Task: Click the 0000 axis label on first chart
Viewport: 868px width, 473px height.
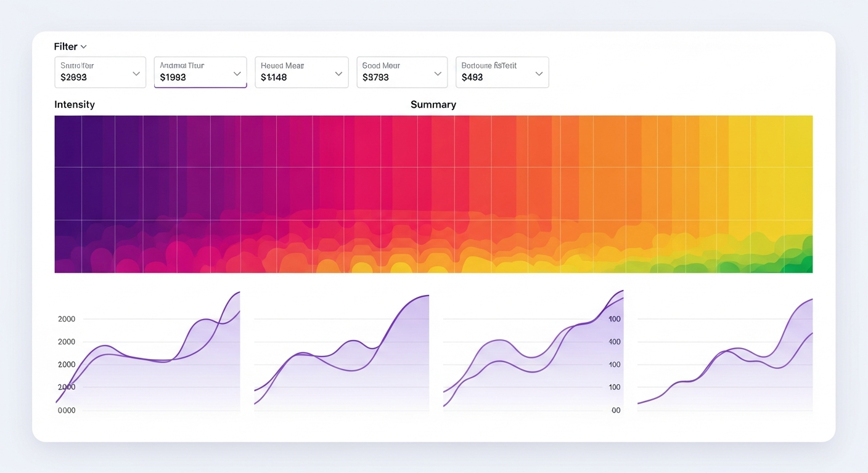Action: point(66,410)
